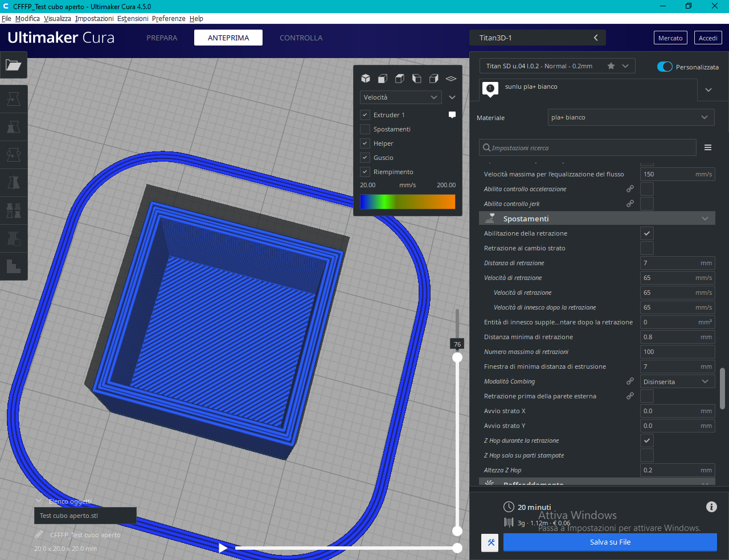Click link icon beside Modalità Combing
Screen dimensions: 729x560
pyautogui.click(x=630, y=381)
